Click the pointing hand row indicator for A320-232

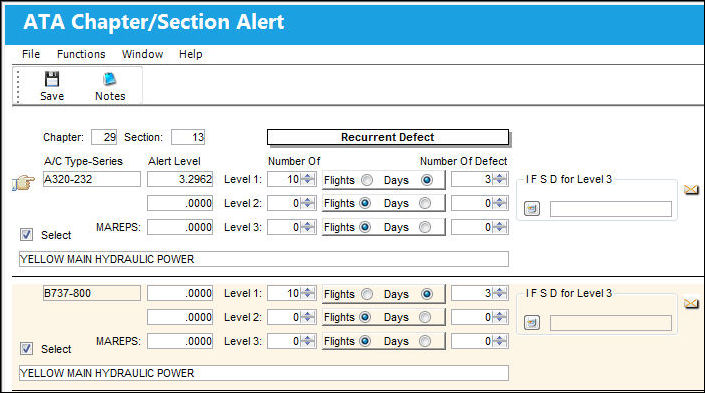pyautogui.click(x=23, y=182)
